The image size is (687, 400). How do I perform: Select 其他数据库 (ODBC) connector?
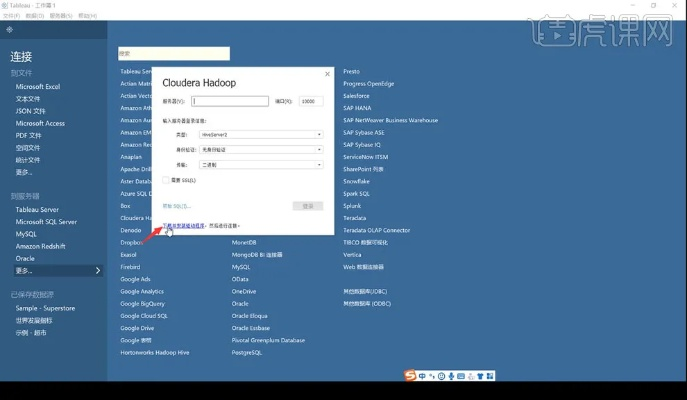tap(367, 304)
